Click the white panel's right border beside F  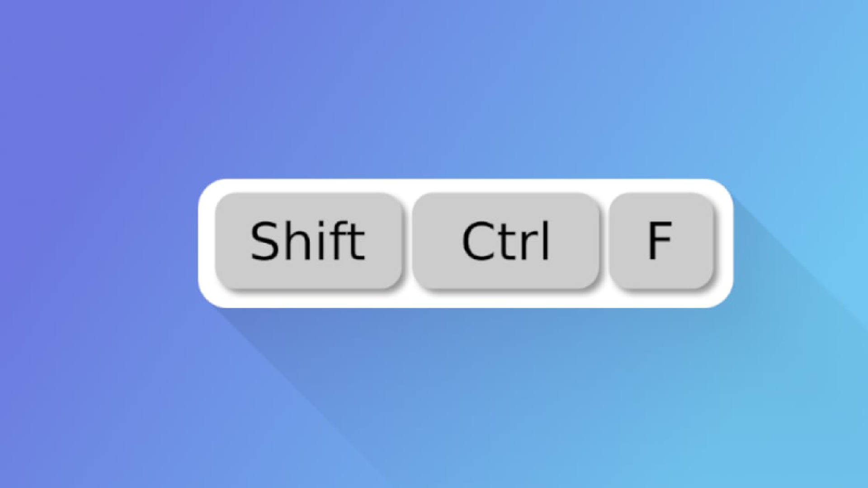tap(724, 243)
